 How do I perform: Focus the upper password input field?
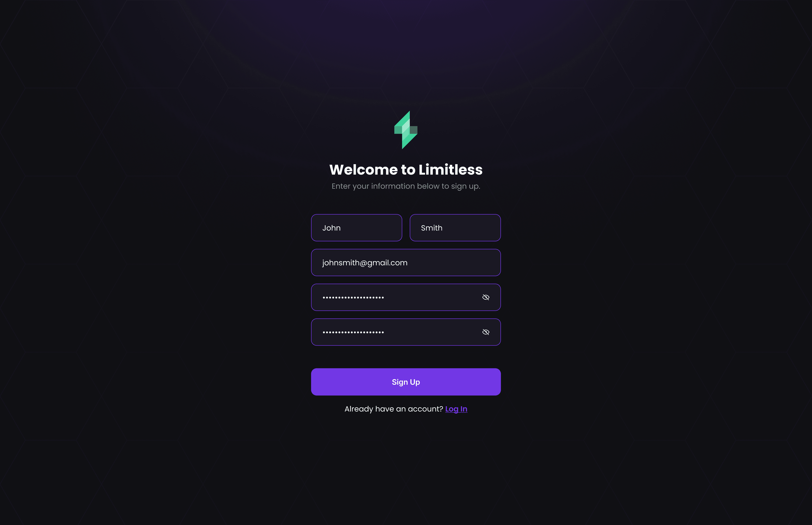pos(406,297)
